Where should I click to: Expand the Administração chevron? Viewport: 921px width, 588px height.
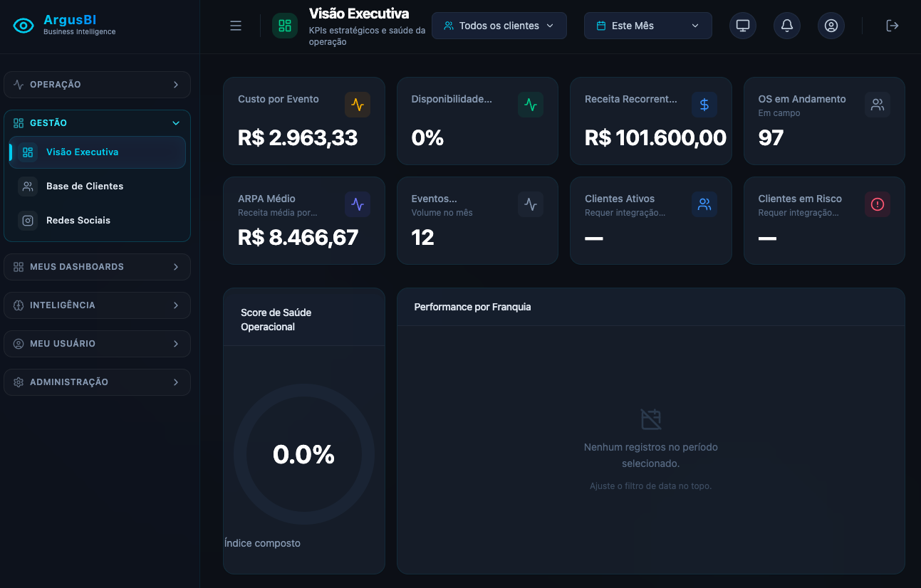pyautogui.click(x=176, y=382)
